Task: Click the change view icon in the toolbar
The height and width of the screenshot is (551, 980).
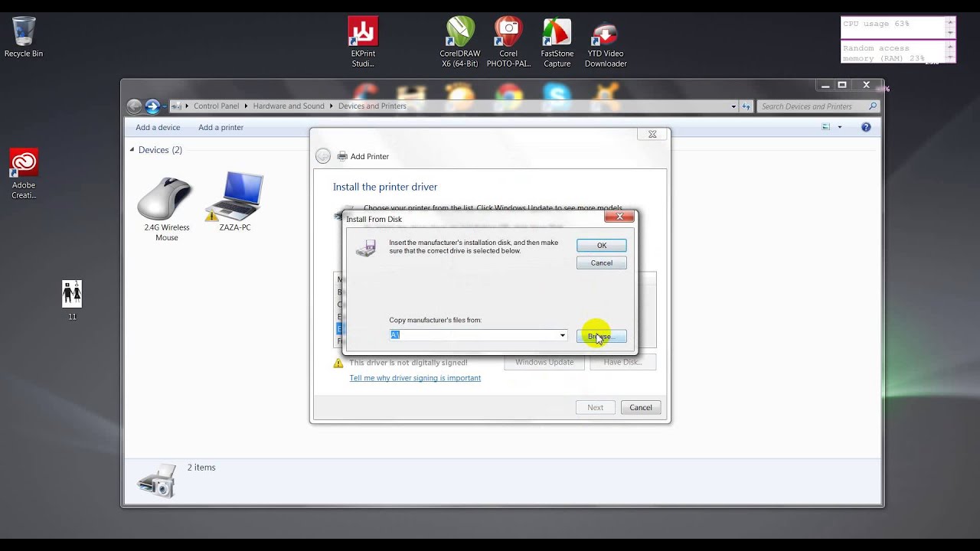Action: (826, 127)
